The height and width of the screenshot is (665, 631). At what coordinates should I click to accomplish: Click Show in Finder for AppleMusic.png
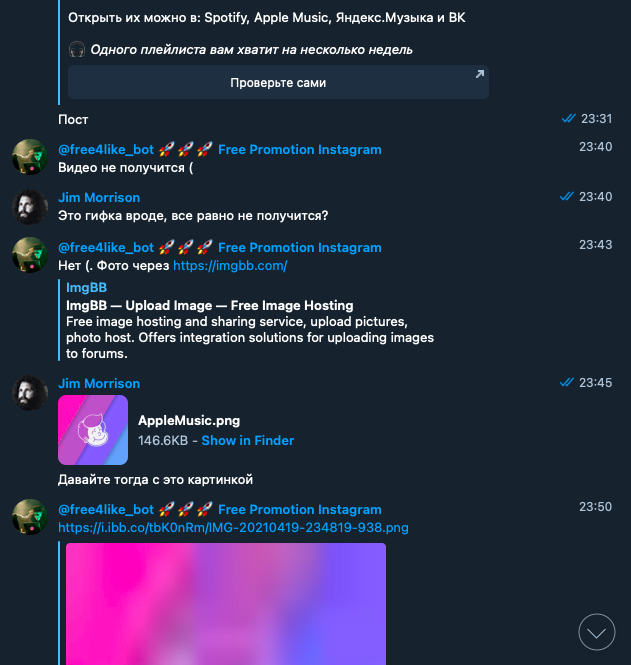(248, 440)
